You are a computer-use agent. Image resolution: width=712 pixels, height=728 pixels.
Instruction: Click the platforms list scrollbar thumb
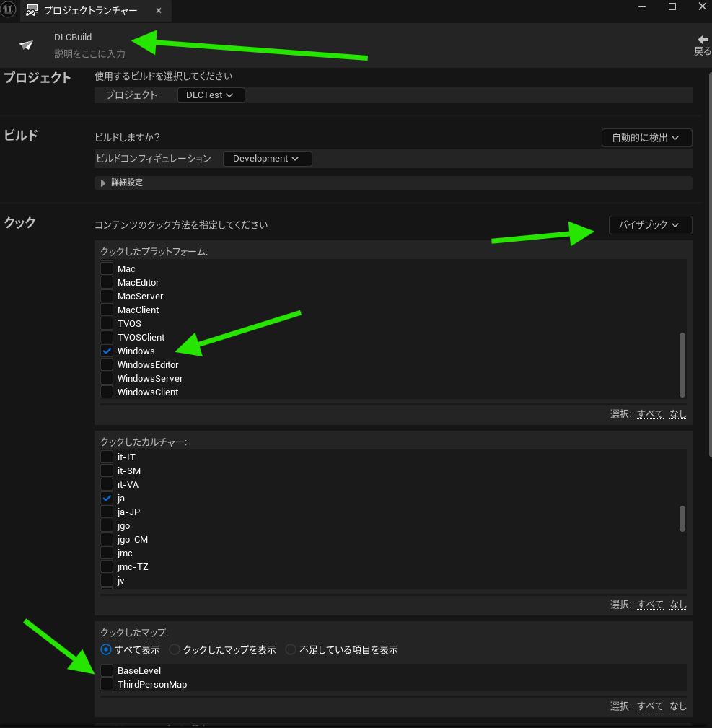(x=682, y=365)
